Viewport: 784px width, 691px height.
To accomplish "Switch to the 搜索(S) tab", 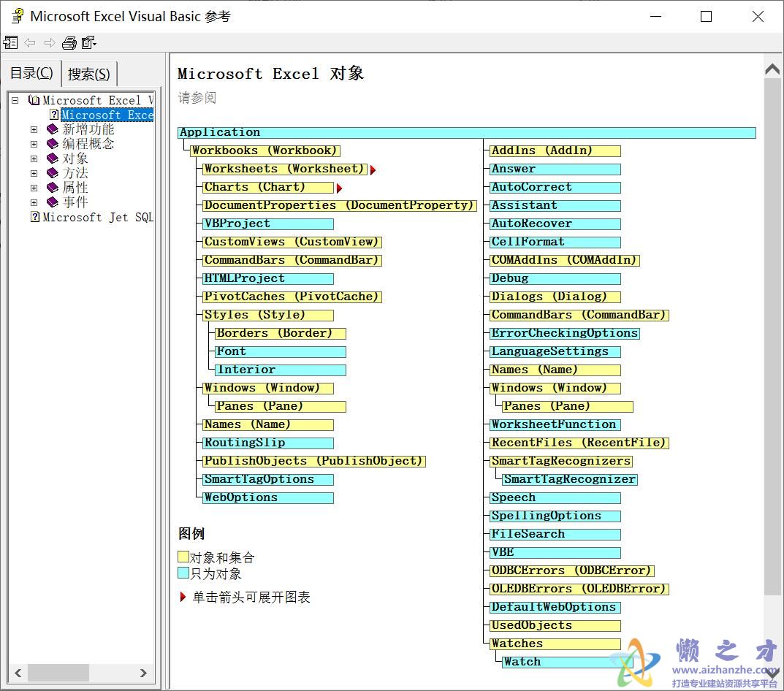I will [x=89, y=74].
